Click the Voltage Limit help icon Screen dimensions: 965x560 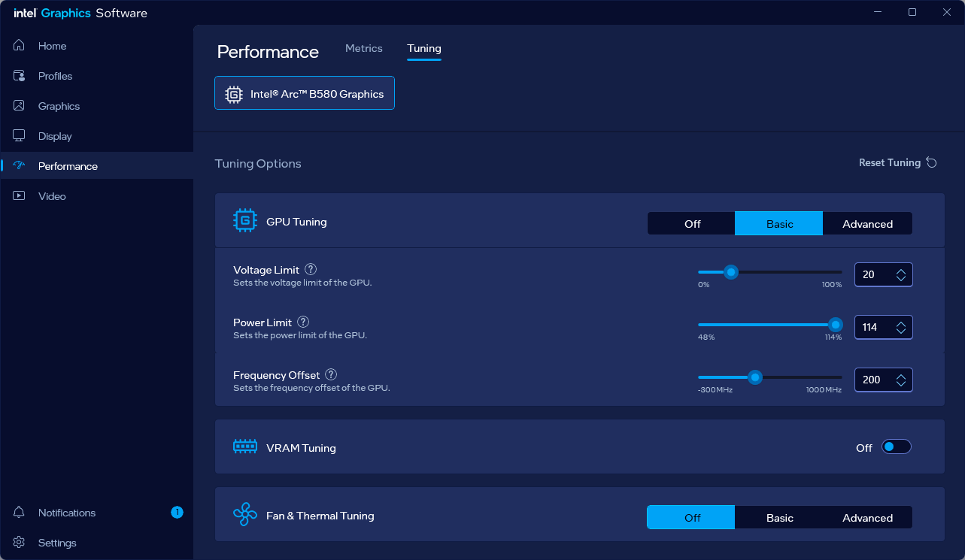click(x=311, y=269)
